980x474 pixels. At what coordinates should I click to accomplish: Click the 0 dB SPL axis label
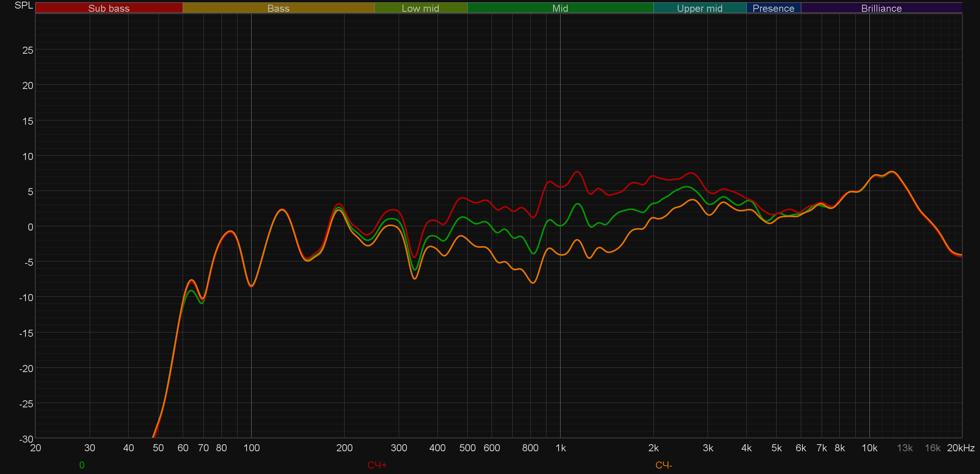pyautogui.click(x=30, y=227)
